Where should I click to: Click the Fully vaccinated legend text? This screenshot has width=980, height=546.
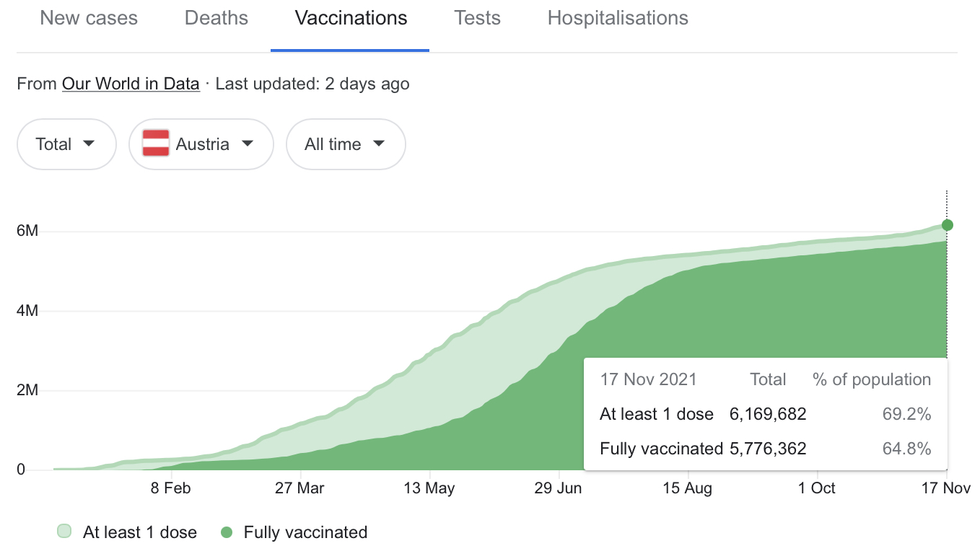[305, 532]
